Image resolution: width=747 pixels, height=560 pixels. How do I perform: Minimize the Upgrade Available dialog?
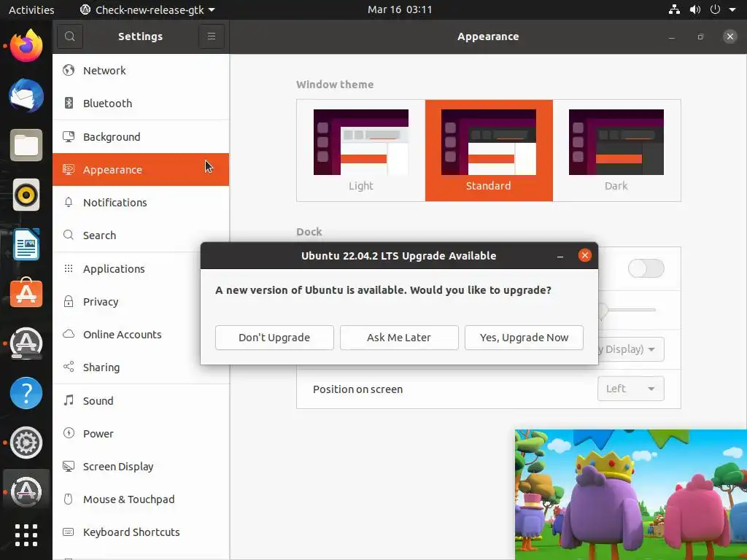[x=560, y=256]
